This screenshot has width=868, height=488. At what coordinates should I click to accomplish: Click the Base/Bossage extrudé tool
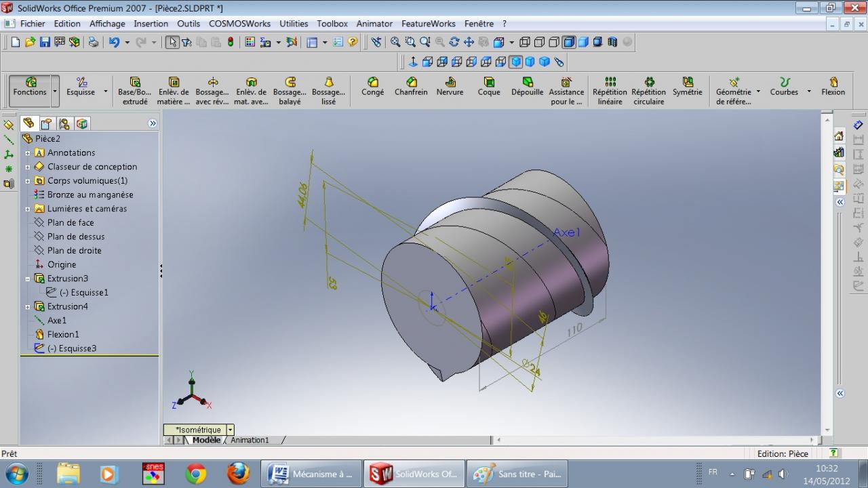(x=134, y=91)
